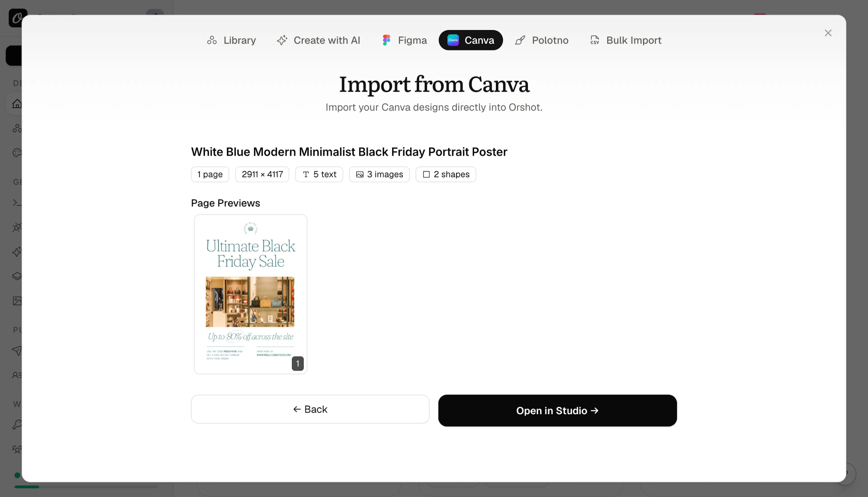Click the '2 shapes' chip

446,174
